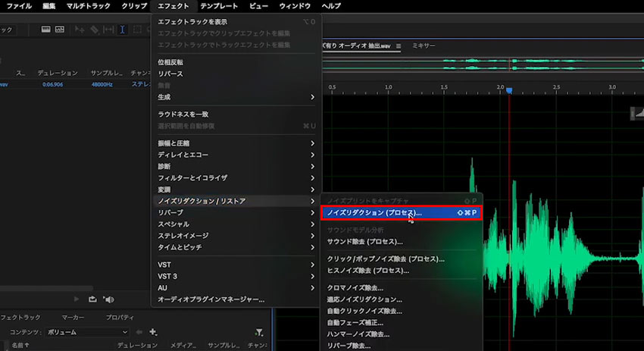Select the Time Selection I-beam tool

[x=123, y=30]
